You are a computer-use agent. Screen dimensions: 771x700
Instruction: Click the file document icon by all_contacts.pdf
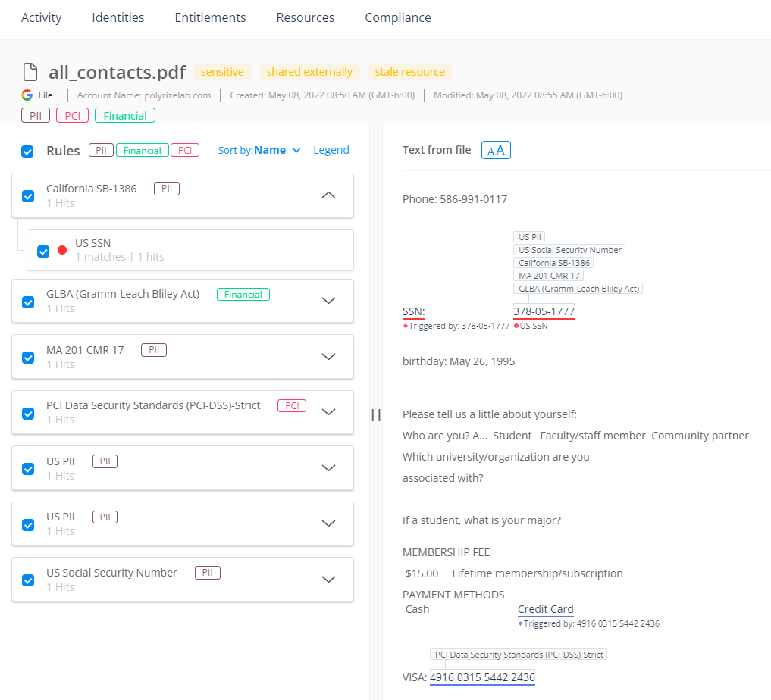pos(30,72)
